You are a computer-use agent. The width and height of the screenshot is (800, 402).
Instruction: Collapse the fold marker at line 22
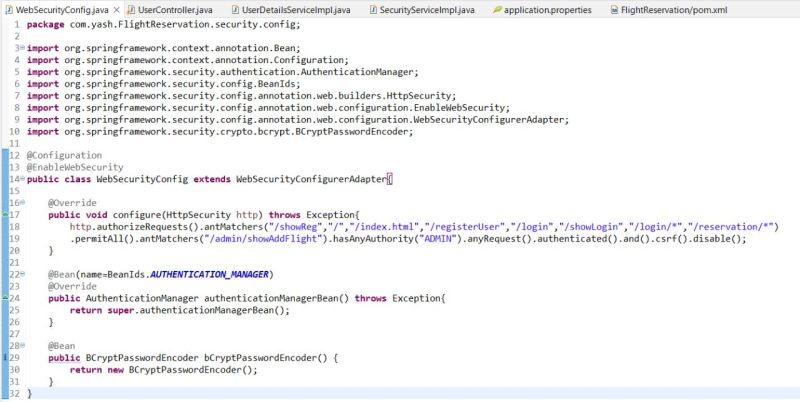coord(22,274)
